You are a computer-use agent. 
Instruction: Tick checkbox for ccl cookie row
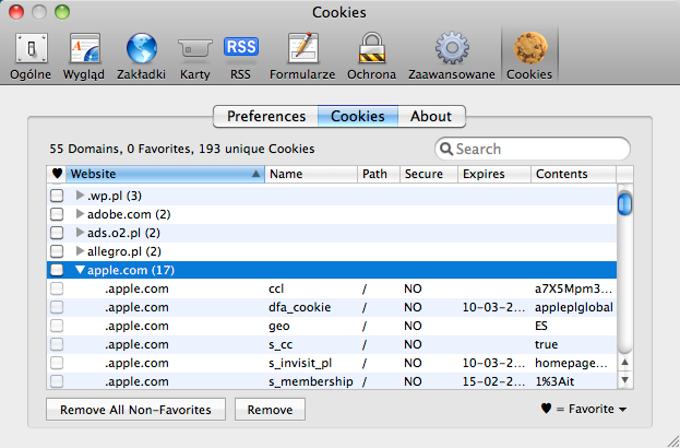[x=56, y=288]
